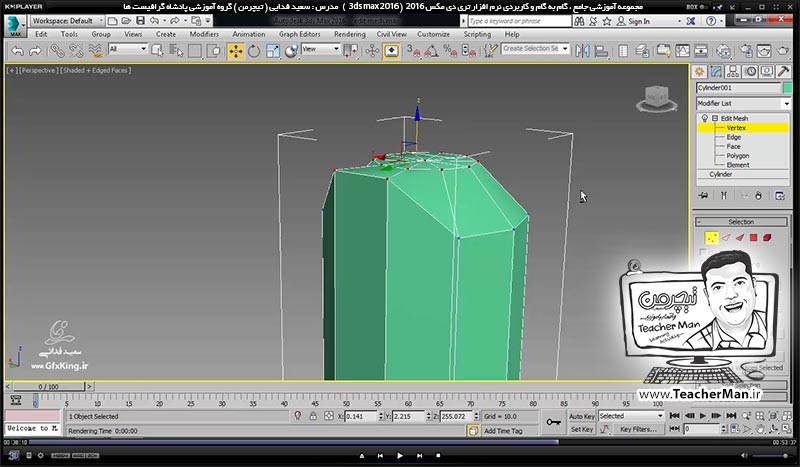Enable the Polygon selection red square icon
800x467 pixels.
(x=753, y=238)
